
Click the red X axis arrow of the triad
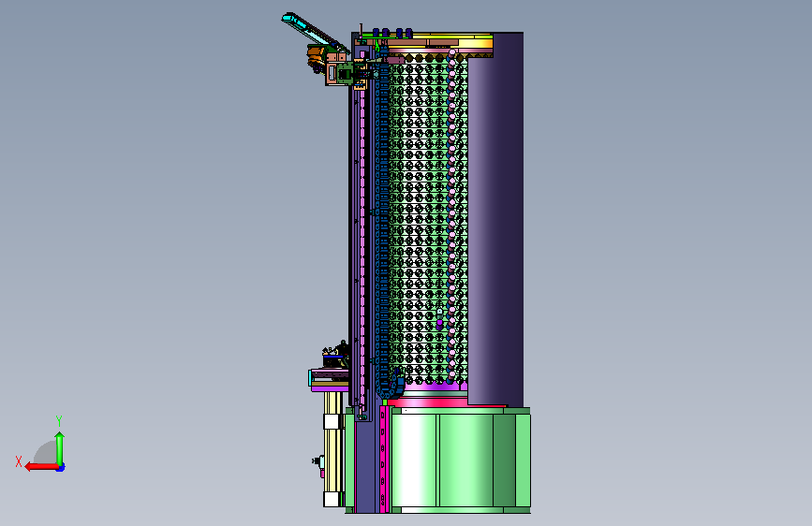(41, 467)
